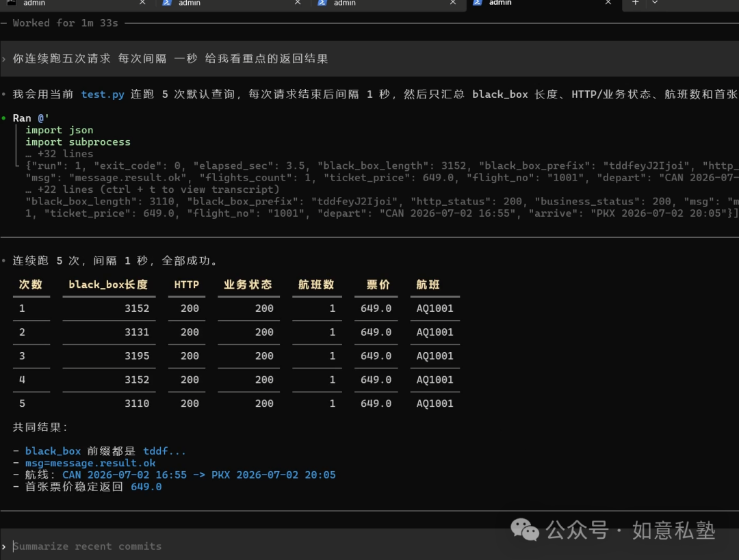Expand the '… +32 lines' collapsed code
This screenshot has width=739, height=560.
coord(60,154)
